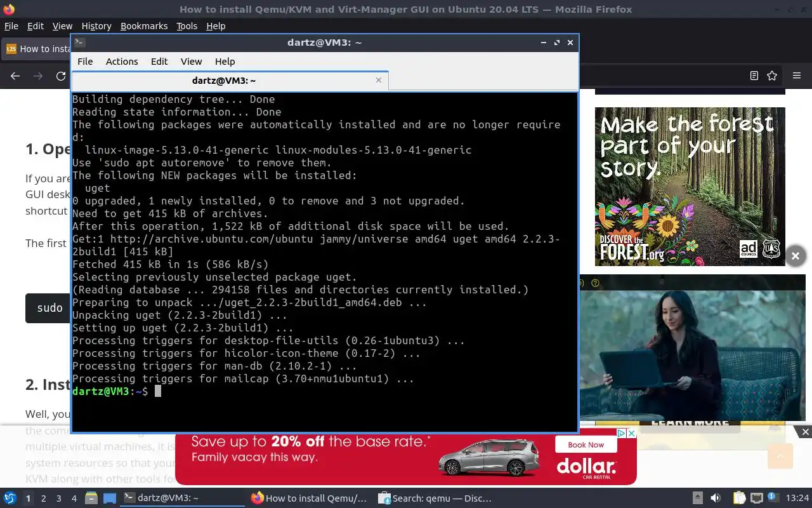Click the 'sudo' code block on the page
Viewport: 812px width, 508px height.
[x=48, y=308]
